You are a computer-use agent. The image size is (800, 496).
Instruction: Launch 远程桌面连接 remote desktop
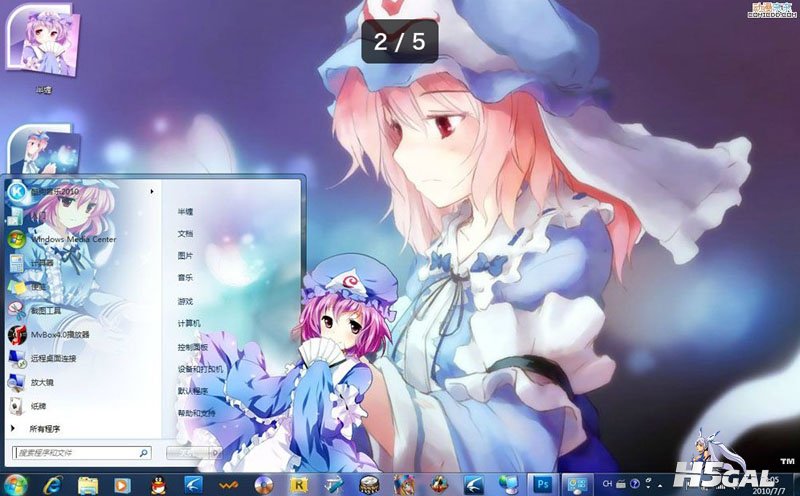coord(81,358)
